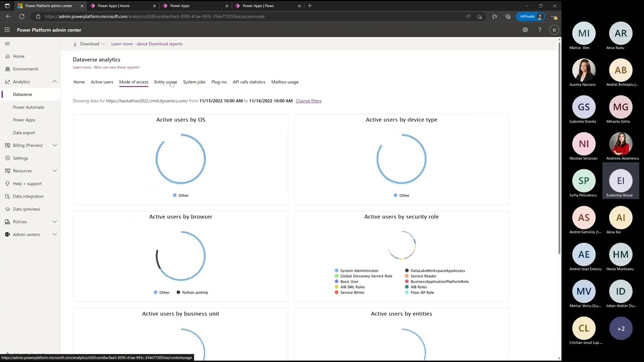Open Learn more about Download reports link
Image resolution: width=644 pixels, height=362 pixels.
[x=147, y=44]
